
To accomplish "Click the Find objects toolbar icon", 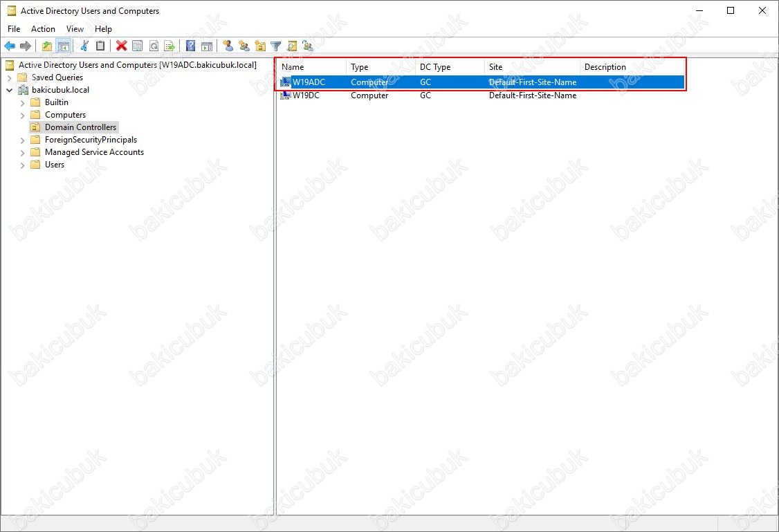I will 292,46.
